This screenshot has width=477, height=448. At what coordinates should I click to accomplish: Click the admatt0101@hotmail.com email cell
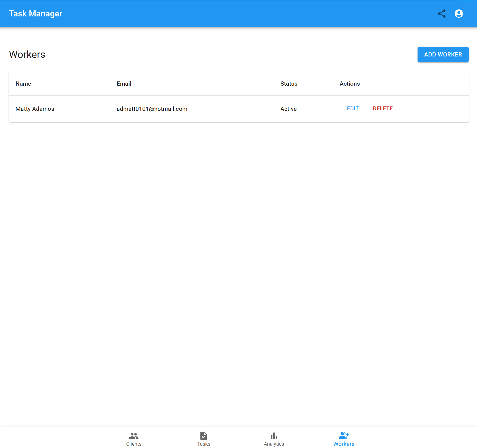[152, 109]
